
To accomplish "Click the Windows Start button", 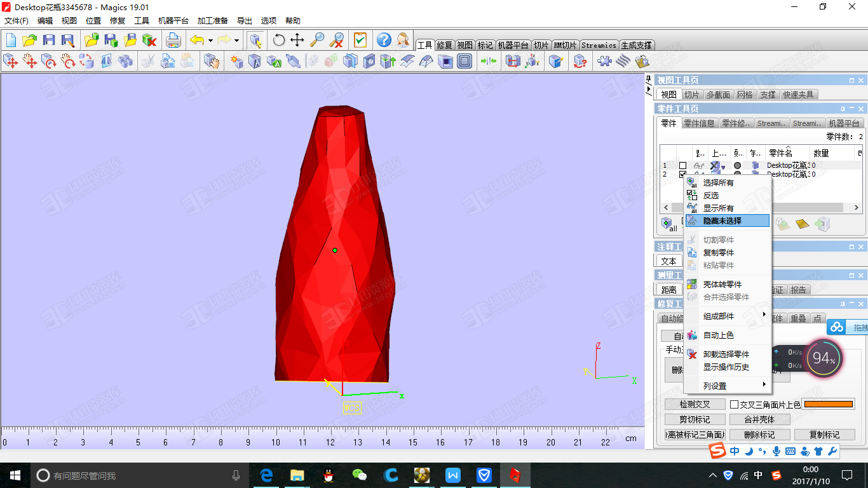I will pyautogui.click(x=15, y=475).
